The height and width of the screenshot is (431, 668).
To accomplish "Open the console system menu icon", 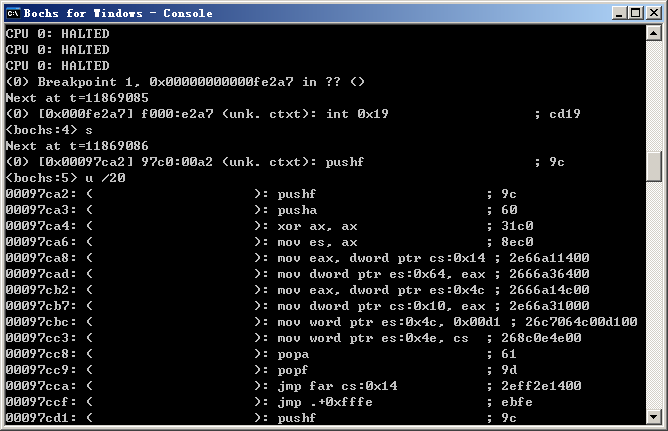I will point(13,13).
